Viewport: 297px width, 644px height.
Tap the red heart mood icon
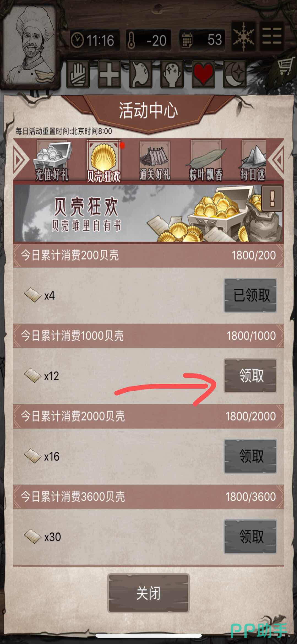click(204, 74)
